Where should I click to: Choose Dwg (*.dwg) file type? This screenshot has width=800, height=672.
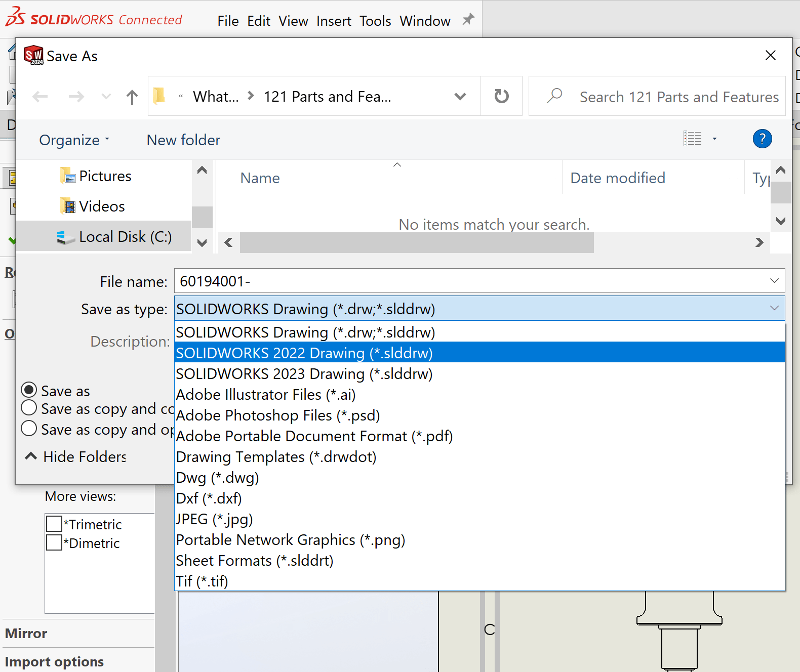pos(479,477)
